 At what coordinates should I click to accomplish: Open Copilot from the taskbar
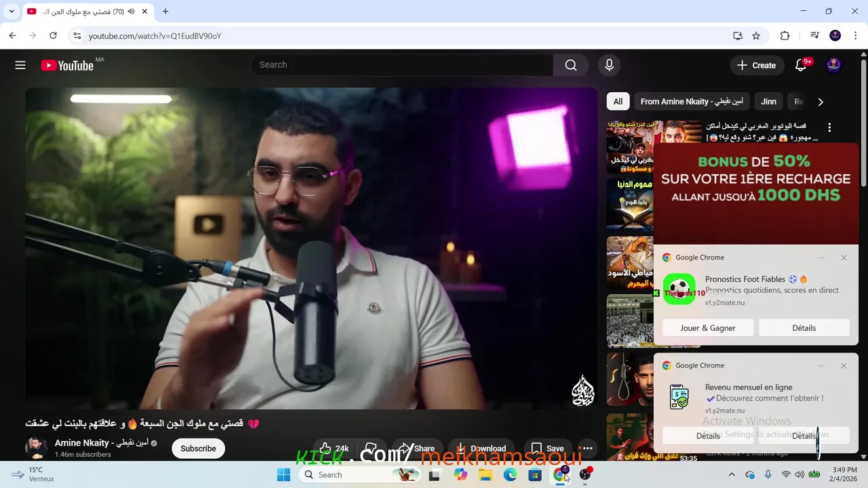[460, 475]
